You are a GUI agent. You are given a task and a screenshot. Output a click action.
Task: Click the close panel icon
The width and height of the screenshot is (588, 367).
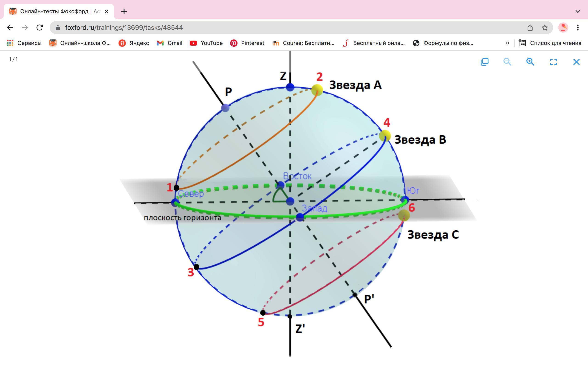[577, 62]
